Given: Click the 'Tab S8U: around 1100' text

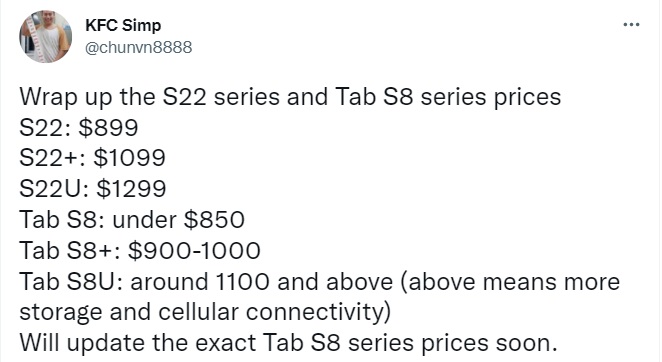Looking at the screenshot, I should click(144, 281).
